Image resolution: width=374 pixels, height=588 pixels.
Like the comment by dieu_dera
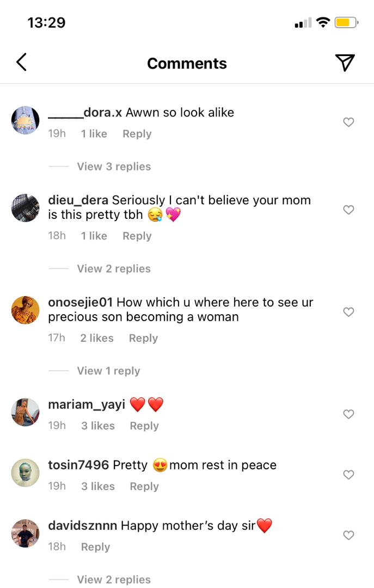(348, 210)
